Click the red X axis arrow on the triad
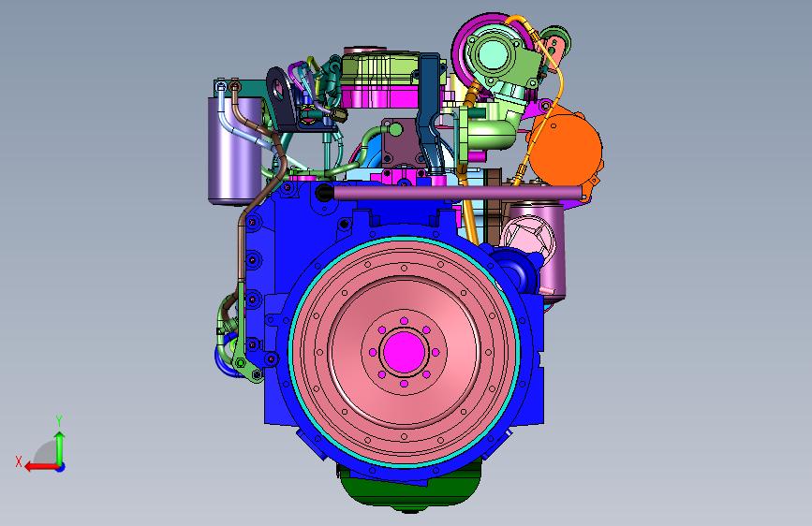The height and width of the screenshot is (526, 812). (x=40, y=467)
